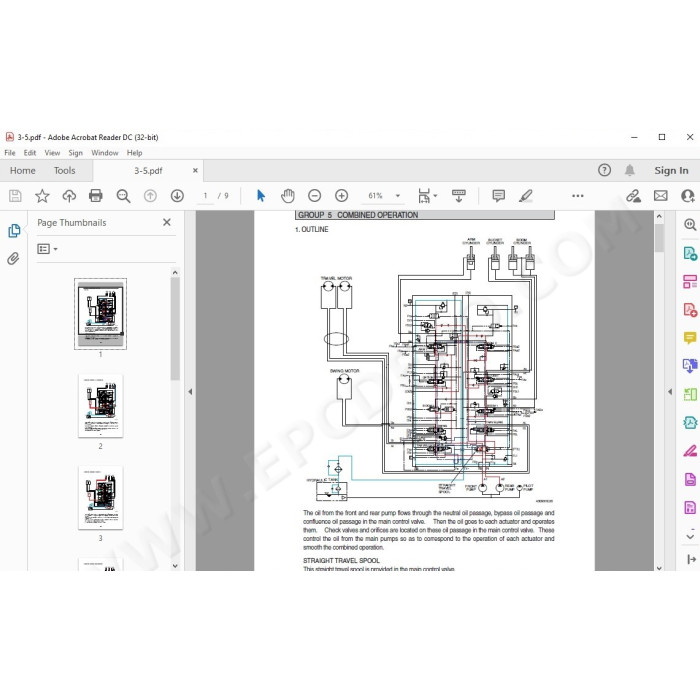Image resolution: width=700 pixels, height=700 pixels.
Task: Click the scrolling mode icon
Action: [458, 196]
